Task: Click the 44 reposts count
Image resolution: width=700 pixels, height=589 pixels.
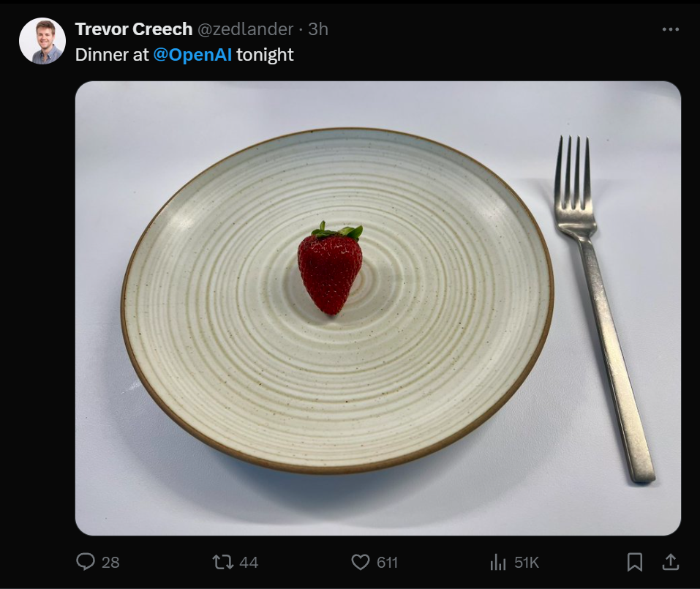Action: coord(249,562)
